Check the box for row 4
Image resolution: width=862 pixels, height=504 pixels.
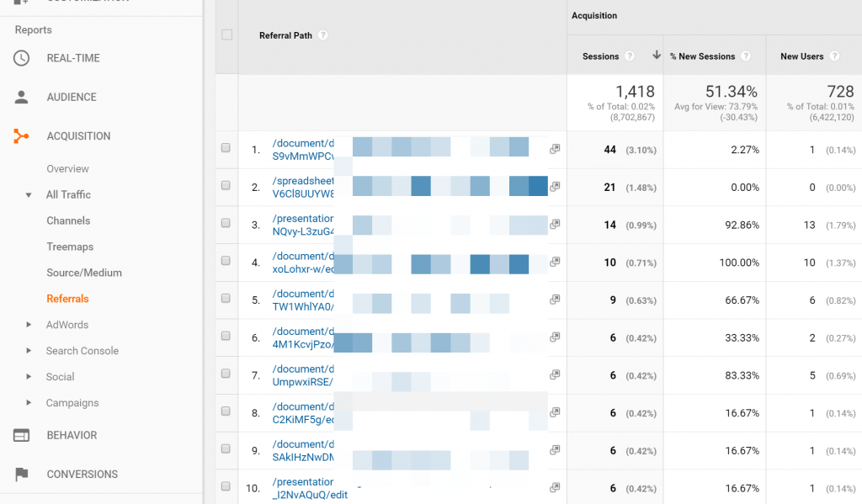[x=226, y=261]
